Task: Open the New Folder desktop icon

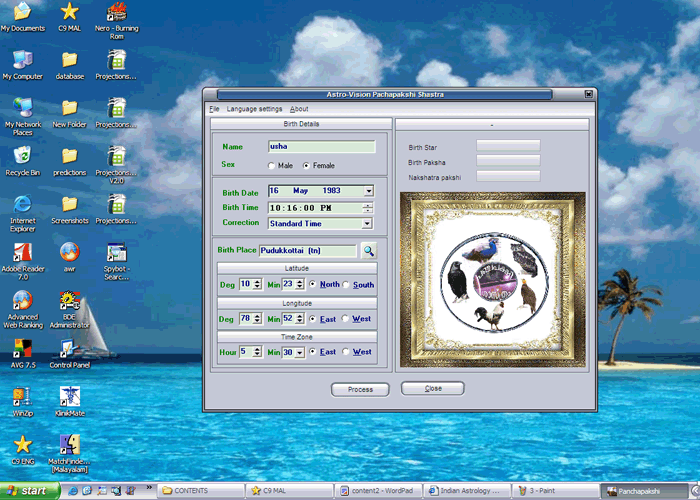Action: point(70,113)
